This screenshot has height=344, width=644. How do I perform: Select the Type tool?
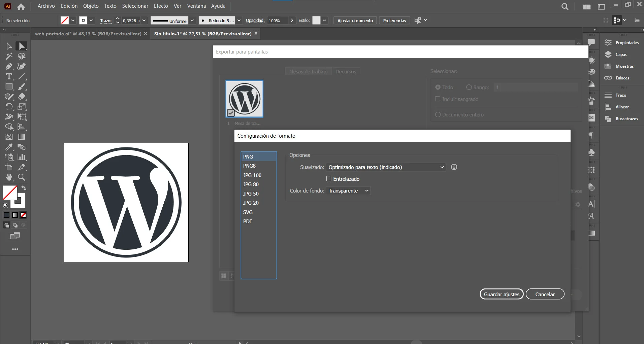[x=9, y=76]
